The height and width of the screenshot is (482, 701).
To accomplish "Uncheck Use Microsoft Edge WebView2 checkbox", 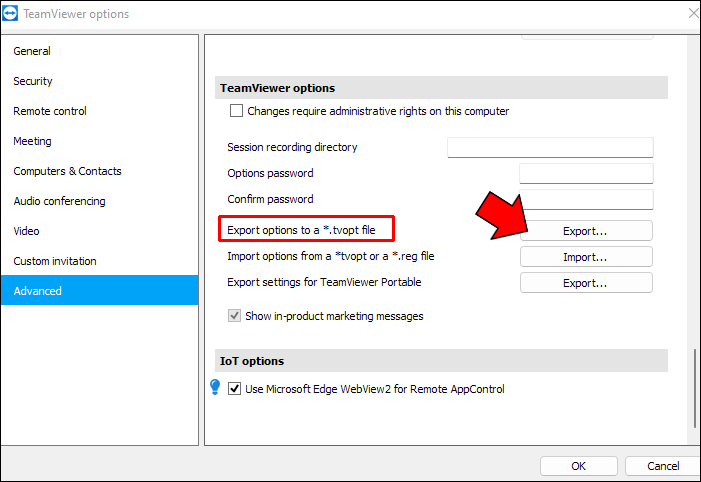I will 235,389.
